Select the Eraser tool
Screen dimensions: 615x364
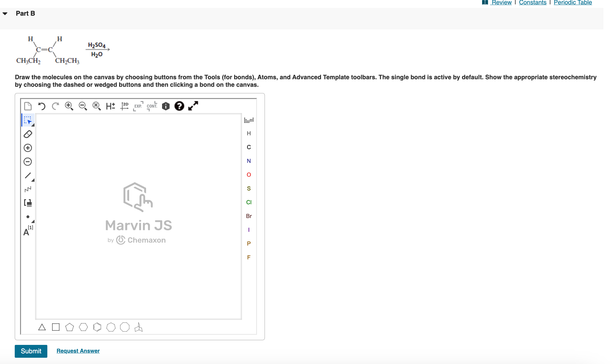28,134
